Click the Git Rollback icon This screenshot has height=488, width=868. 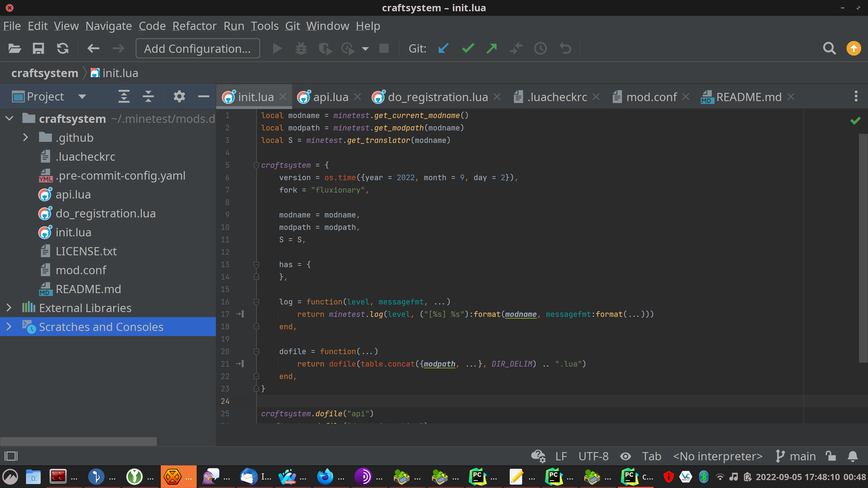pos(565,49)
